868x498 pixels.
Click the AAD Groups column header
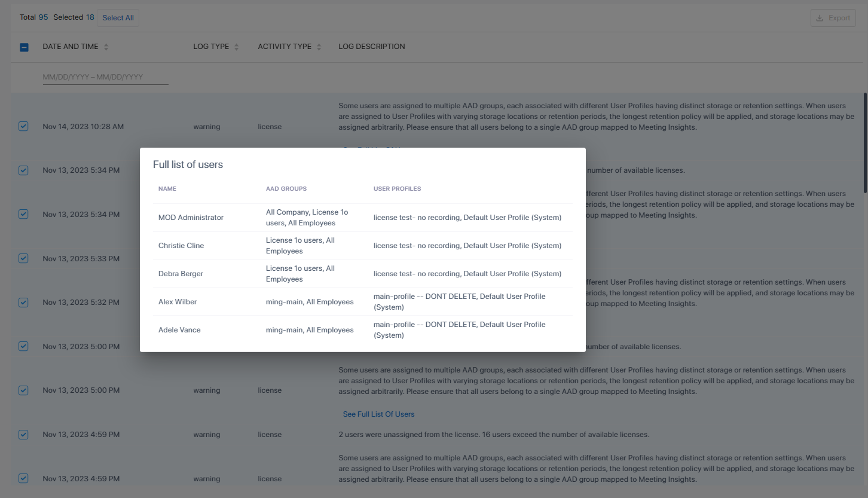pyautogui.click(x=286, y=189)
